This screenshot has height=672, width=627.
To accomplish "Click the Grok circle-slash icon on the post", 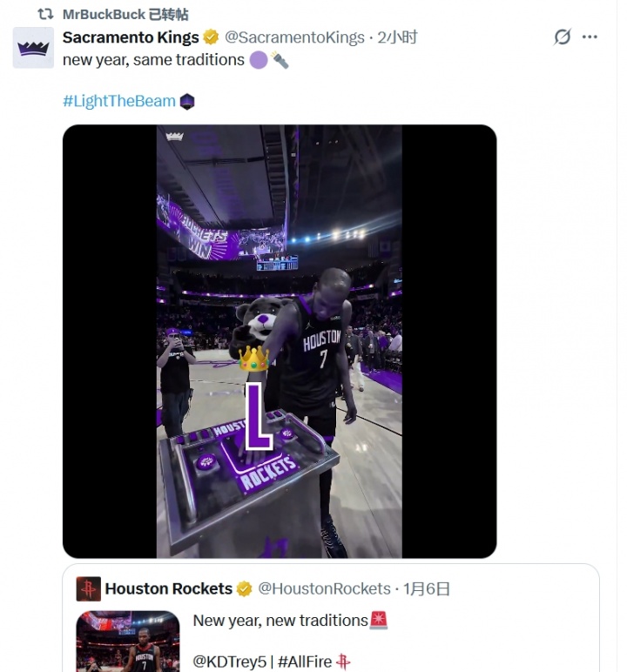I will (563, 37).
